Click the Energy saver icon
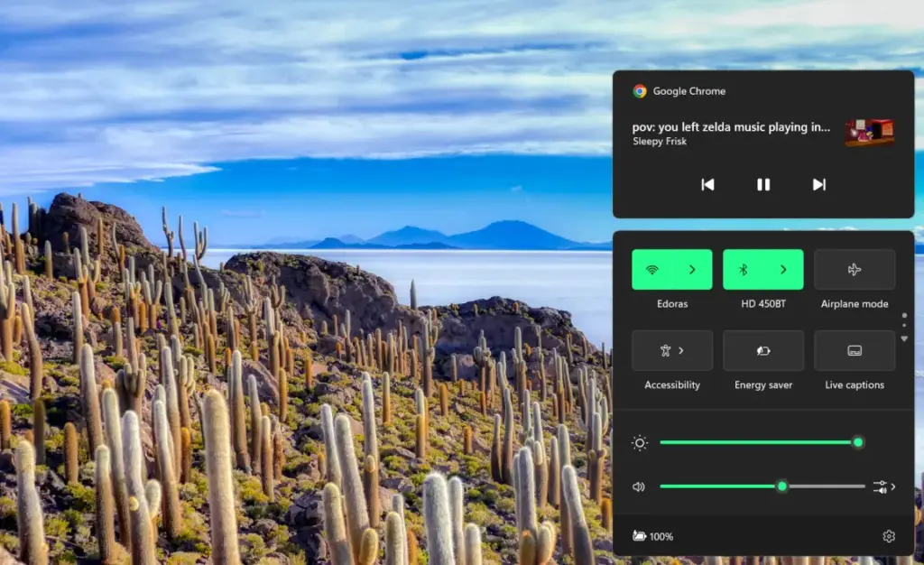This screenshot has width=924, height=565. (x=763, y=350)
